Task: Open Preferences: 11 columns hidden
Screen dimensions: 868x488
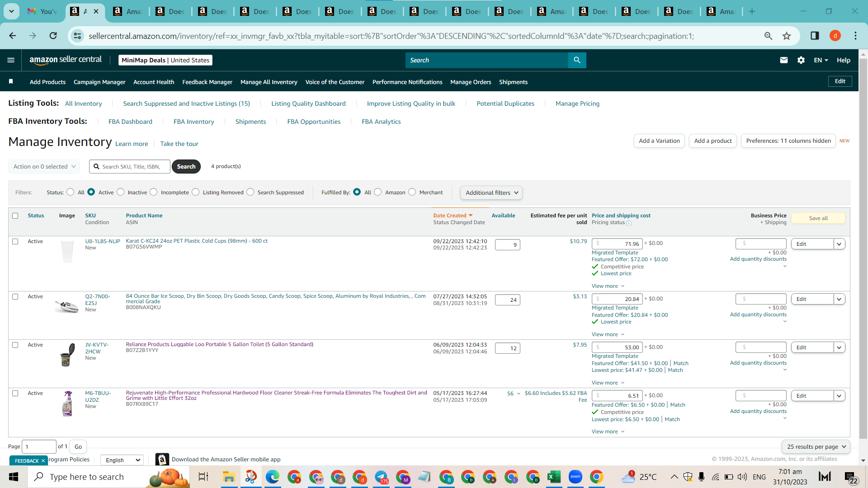Action: tap(788, 141)
